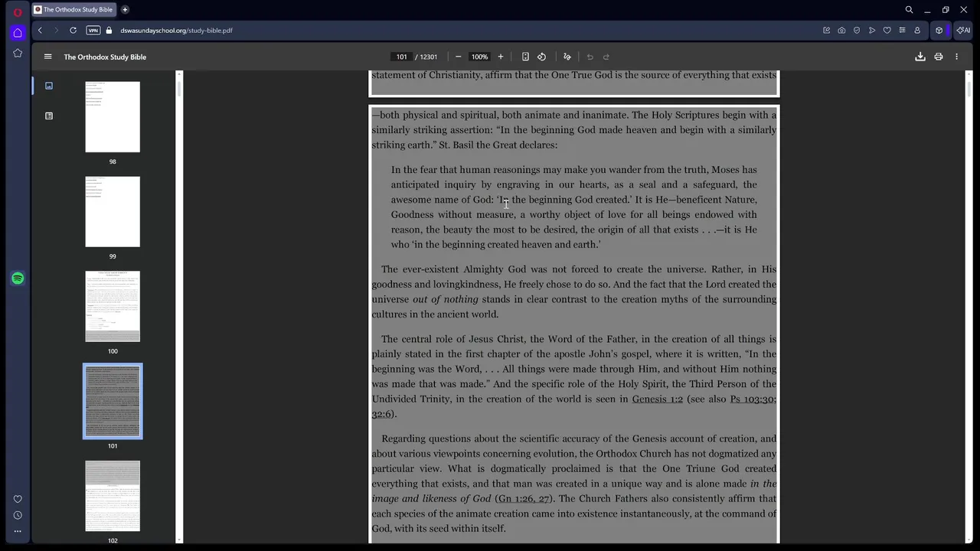
Task: Rotate the PDF counterclockwise
Action: [x=541, y=57]
